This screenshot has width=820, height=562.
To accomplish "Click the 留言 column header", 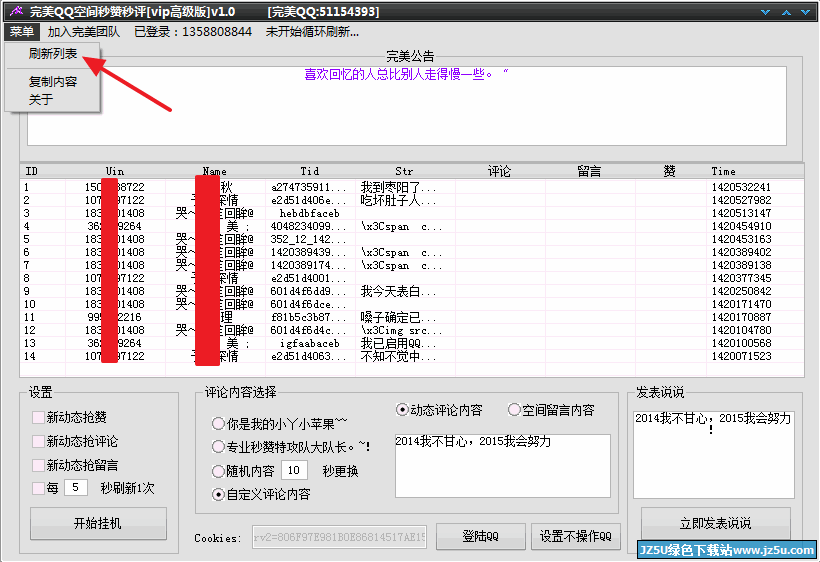I will [x=589, y=171].
